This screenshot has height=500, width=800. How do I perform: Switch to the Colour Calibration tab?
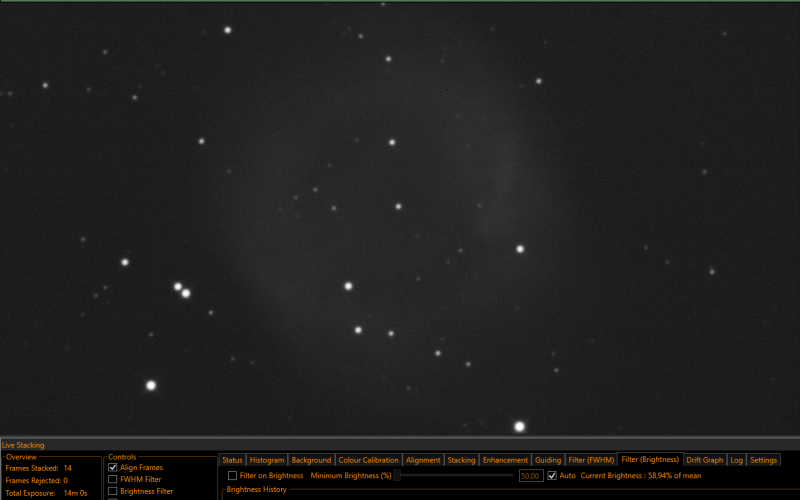[368, 460]
